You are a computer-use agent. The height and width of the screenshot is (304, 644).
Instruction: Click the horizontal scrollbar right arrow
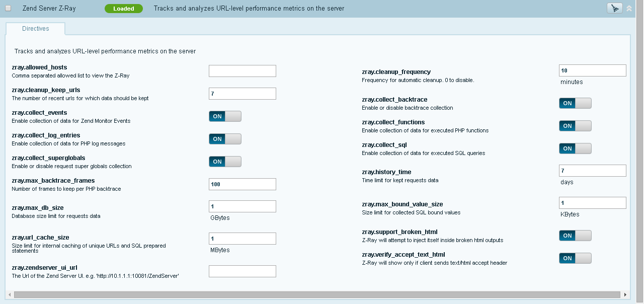(x=625, y=294)
